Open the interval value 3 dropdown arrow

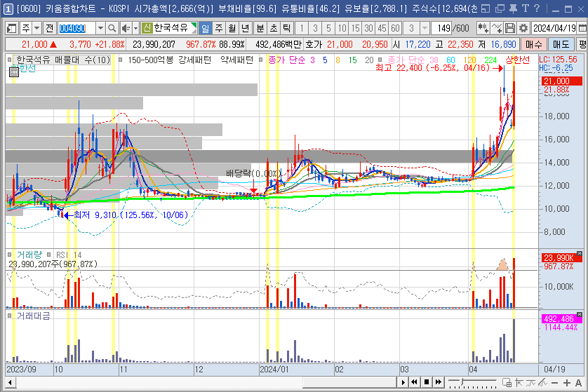click(425, 28)
